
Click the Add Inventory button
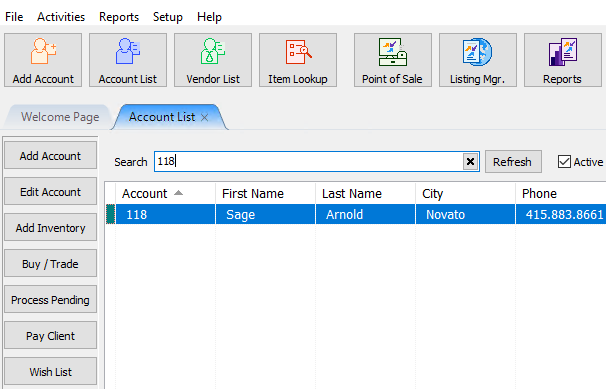coord(50,228)
